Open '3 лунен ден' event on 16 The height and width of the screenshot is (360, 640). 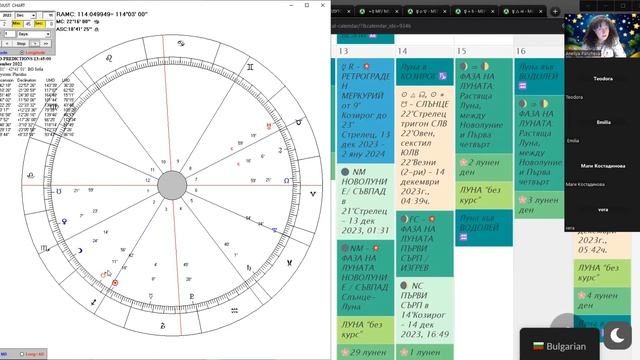pos(539,205)
